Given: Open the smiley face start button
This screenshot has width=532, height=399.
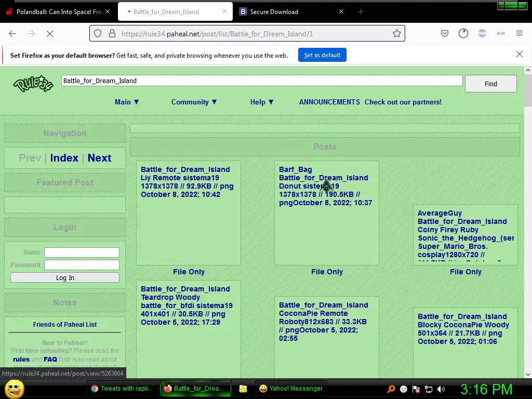Looking at the screenshot, I should tap(14, 389).
